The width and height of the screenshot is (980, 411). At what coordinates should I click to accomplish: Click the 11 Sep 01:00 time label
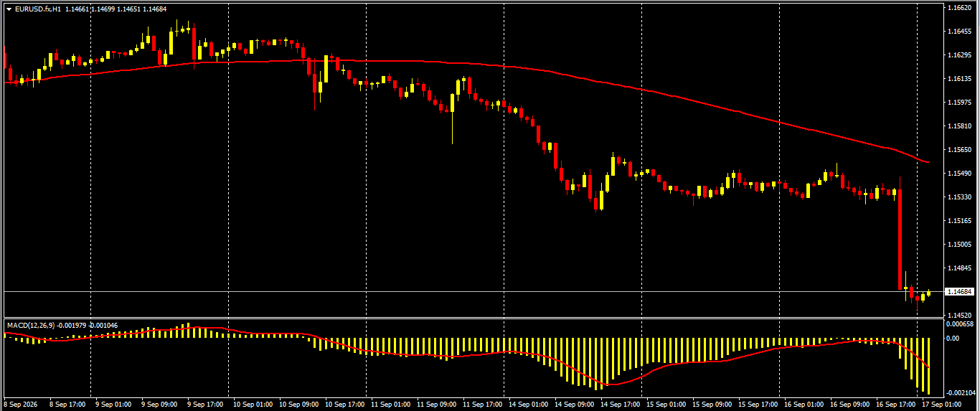(x=390, y=405)
